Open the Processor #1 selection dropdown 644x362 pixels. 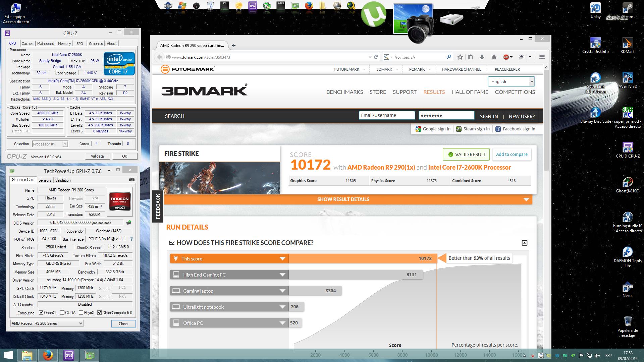pos(50,144)
